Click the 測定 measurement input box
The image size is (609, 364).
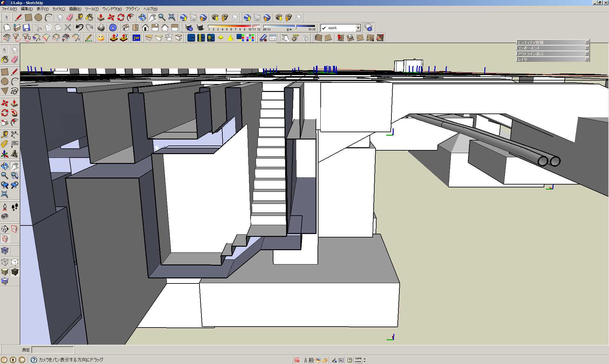coord(53,350)
